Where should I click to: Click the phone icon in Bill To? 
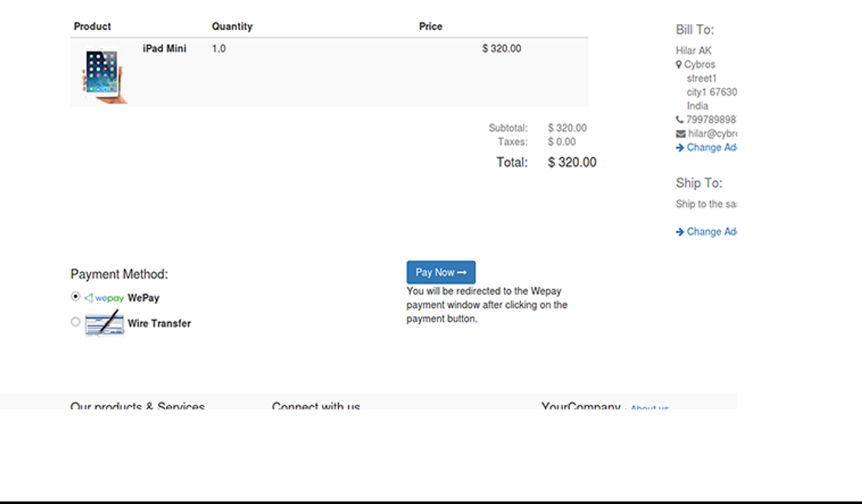pyautogui.click(x=679, y=119)
